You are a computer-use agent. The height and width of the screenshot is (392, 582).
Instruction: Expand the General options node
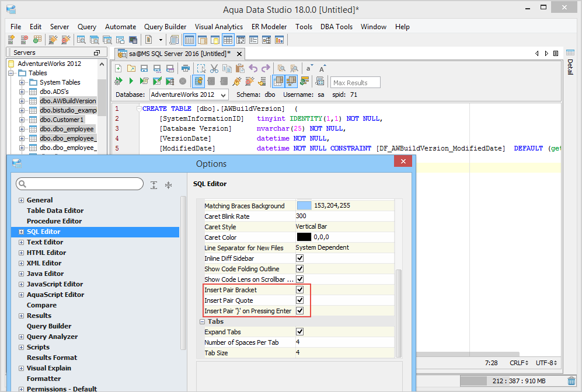[21, 200]
